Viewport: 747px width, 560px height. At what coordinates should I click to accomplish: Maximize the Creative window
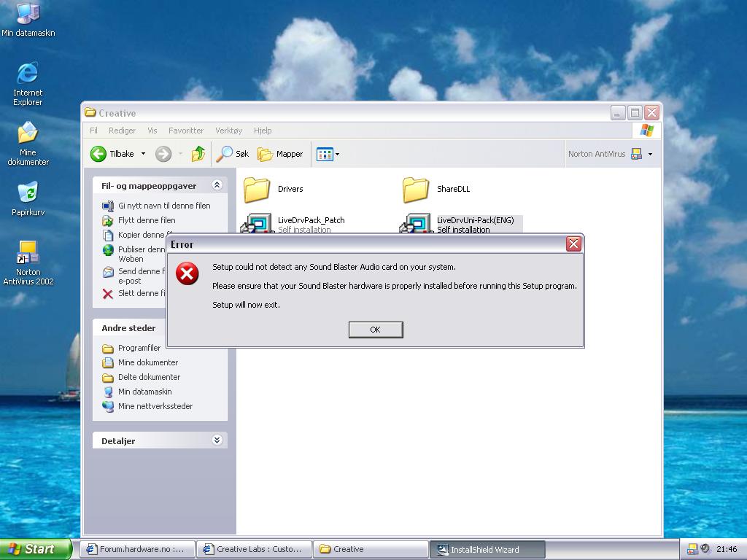[635, 113]
